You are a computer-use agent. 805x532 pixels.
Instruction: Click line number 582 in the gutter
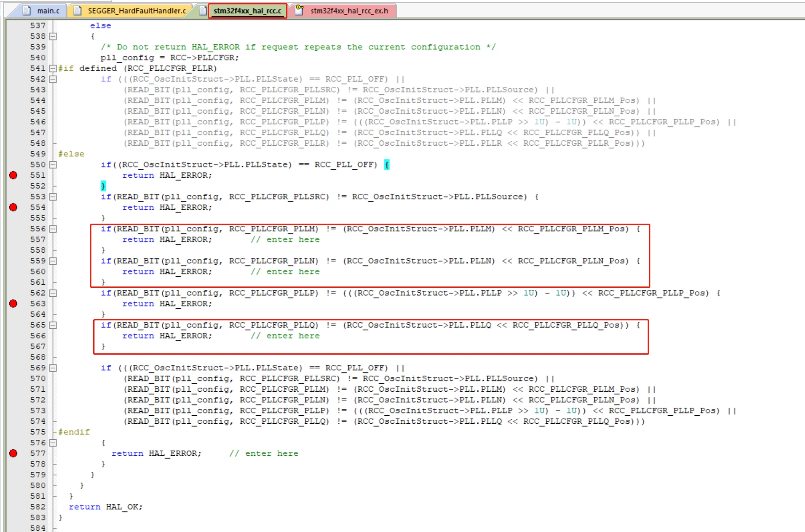[38, 507]
